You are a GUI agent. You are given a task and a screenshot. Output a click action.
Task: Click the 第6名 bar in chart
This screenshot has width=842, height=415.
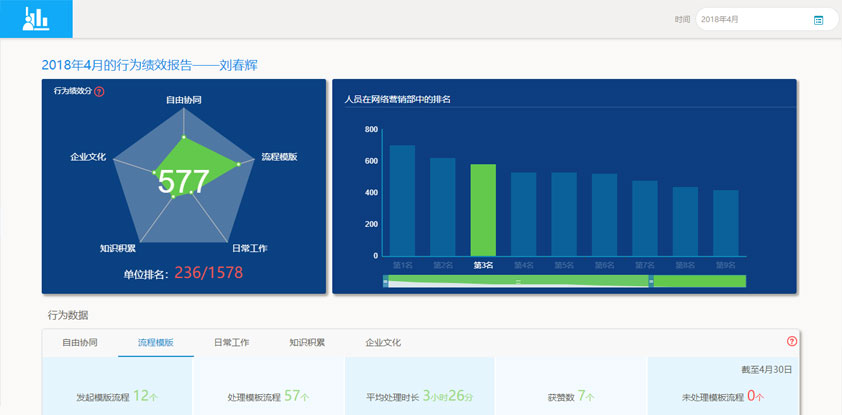tap(605, 215)
